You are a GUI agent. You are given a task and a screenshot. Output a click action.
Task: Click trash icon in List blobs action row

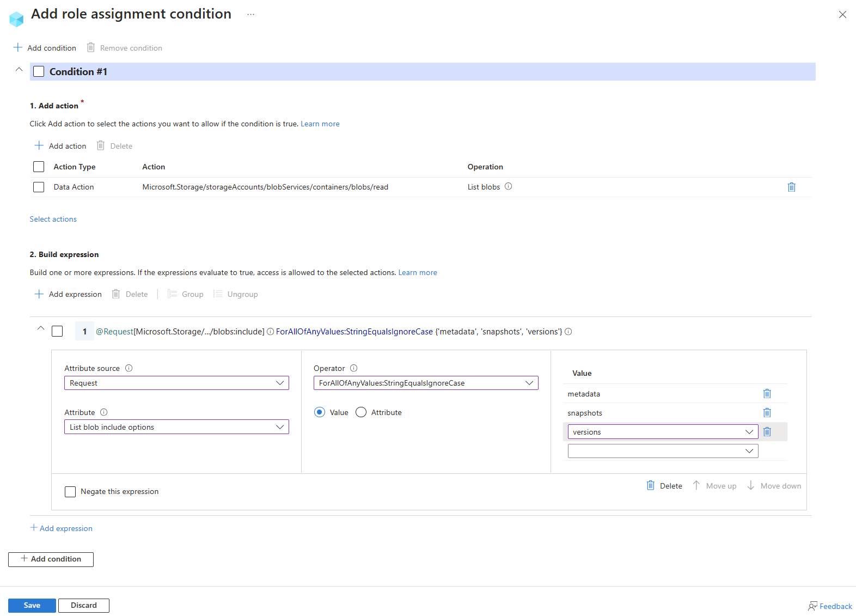(x=791, y=187)
